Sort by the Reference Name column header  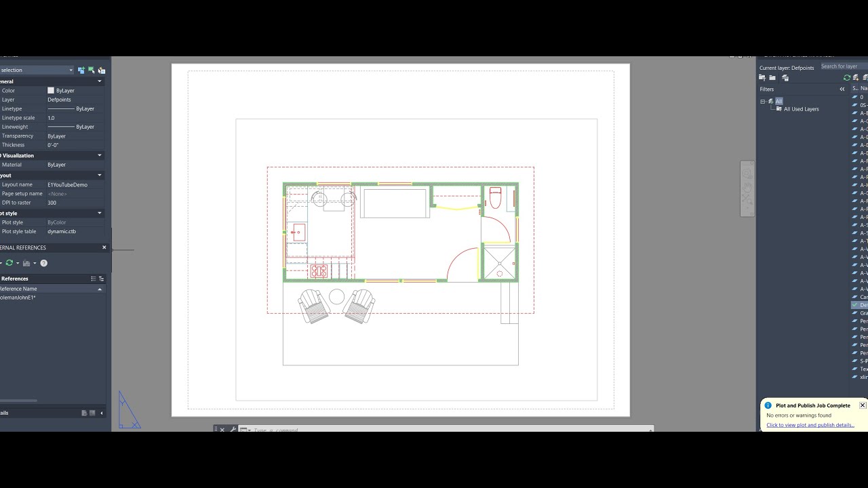point(52,289)
